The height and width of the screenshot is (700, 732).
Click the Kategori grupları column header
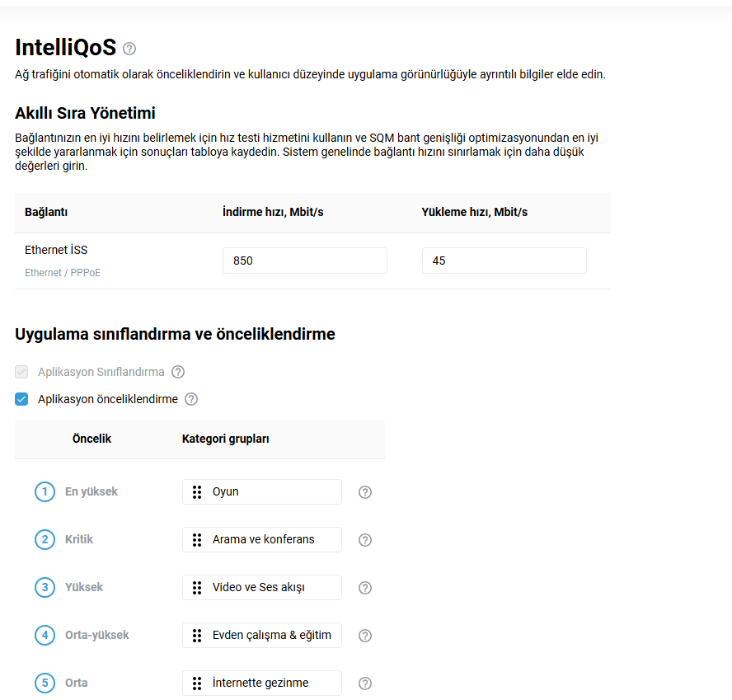tap(226, 439)
